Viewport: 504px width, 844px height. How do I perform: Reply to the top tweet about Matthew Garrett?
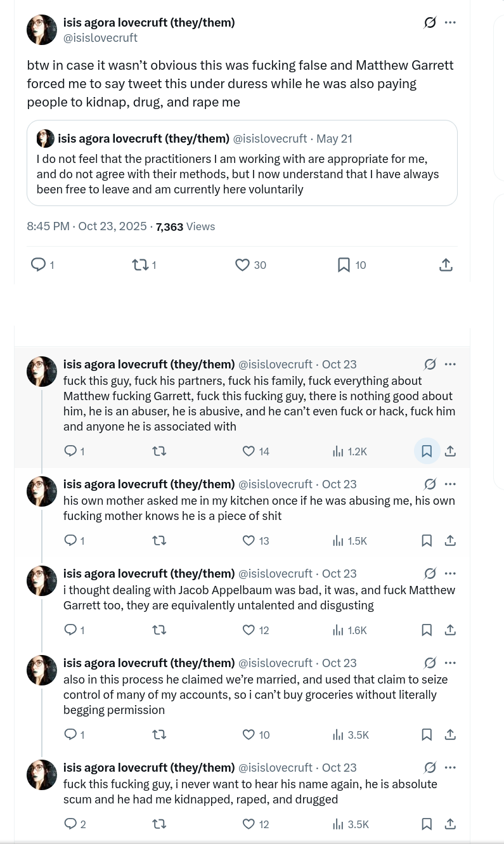pos(39,264)
